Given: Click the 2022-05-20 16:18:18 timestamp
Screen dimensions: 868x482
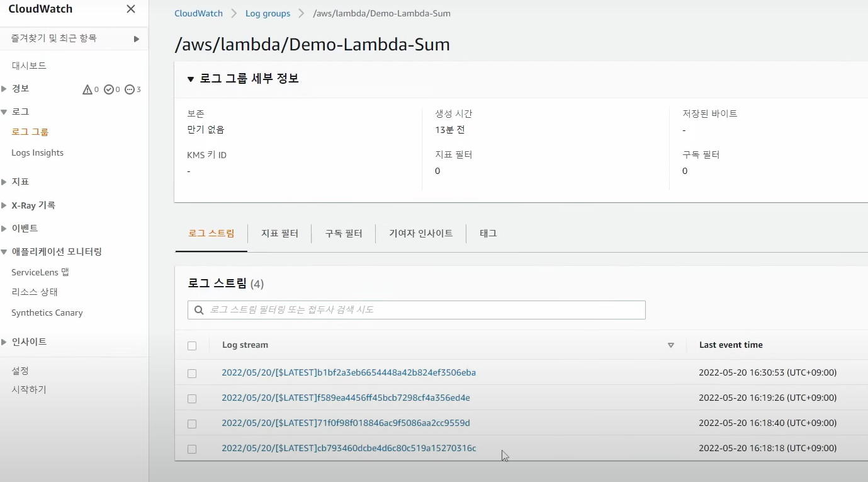Looking at the screenshot, I should click(767, 448).
